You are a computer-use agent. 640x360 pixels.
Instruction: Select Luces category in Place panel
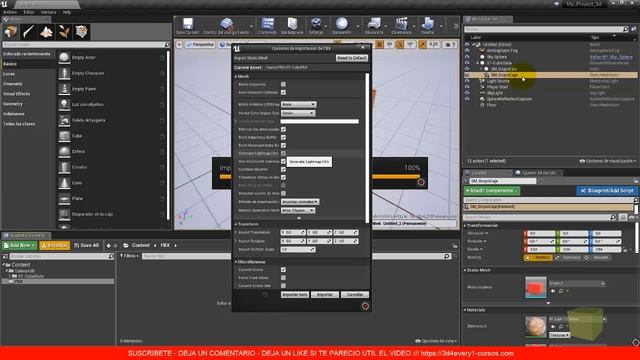[x=9, y=74]
